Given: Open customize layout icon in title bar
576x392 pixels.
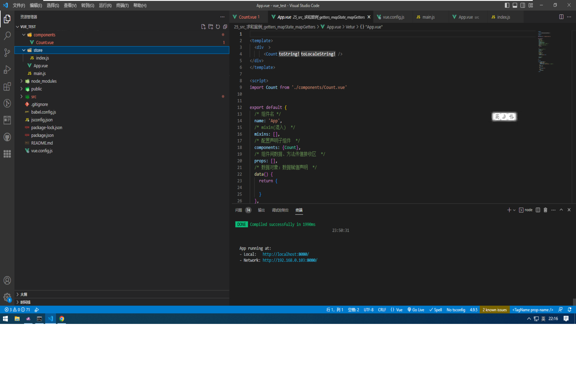Looking at the screenshot, I should click(x=531, y=5).
